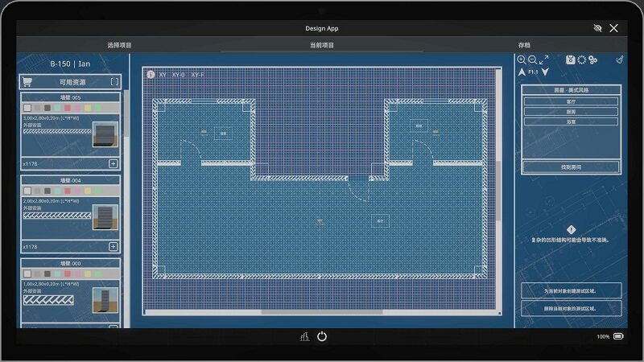Screen dimensions: 644x362
Task: Click the B-150 | Ian project title
Action: [x=70, y=64]
